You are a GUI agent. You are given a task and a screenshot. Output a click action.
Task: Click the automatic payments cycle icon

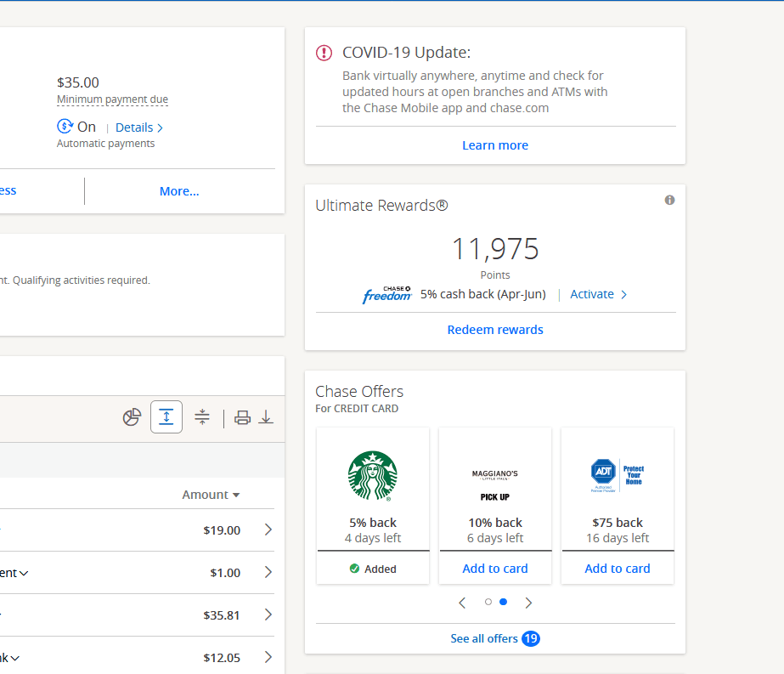tap(65, 126)
